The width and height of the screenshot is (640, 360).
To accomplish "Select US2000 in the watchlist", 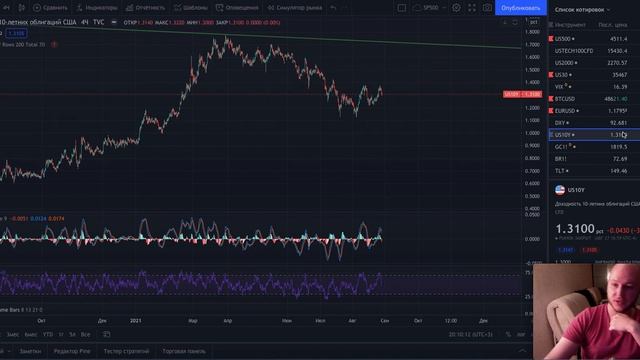I will (x=594, y=63).
